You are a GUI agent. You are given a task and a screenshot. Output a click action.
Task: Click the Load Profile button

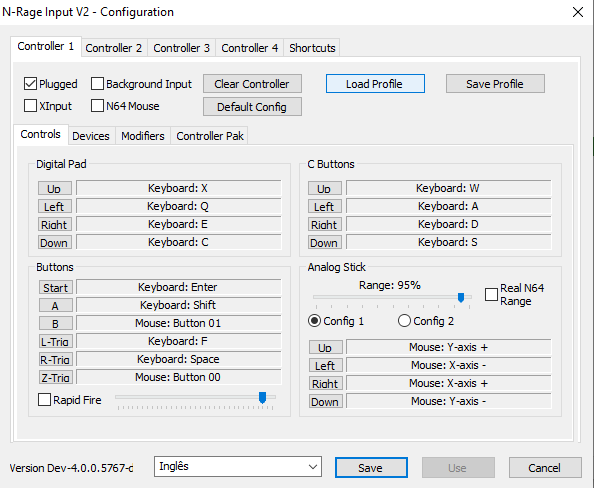[x=375, y=84]
